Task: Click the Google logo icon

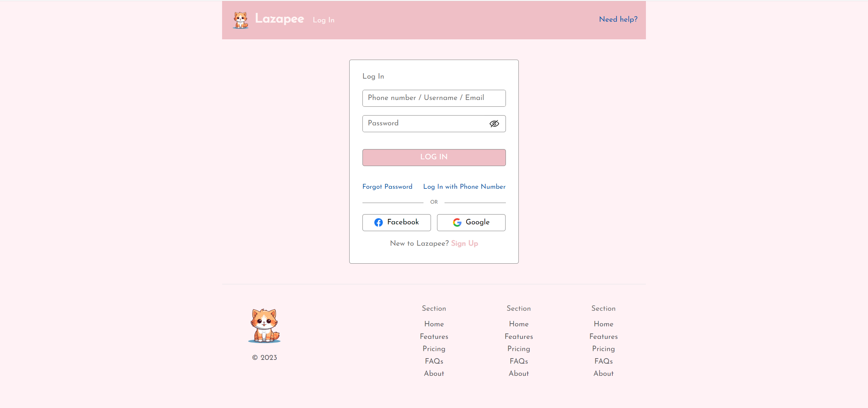Action: click(457, 222)
